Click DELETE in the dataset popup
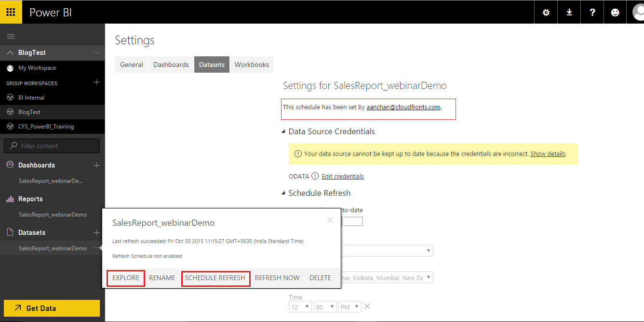644x322 pixels. (x=320, y=278)
